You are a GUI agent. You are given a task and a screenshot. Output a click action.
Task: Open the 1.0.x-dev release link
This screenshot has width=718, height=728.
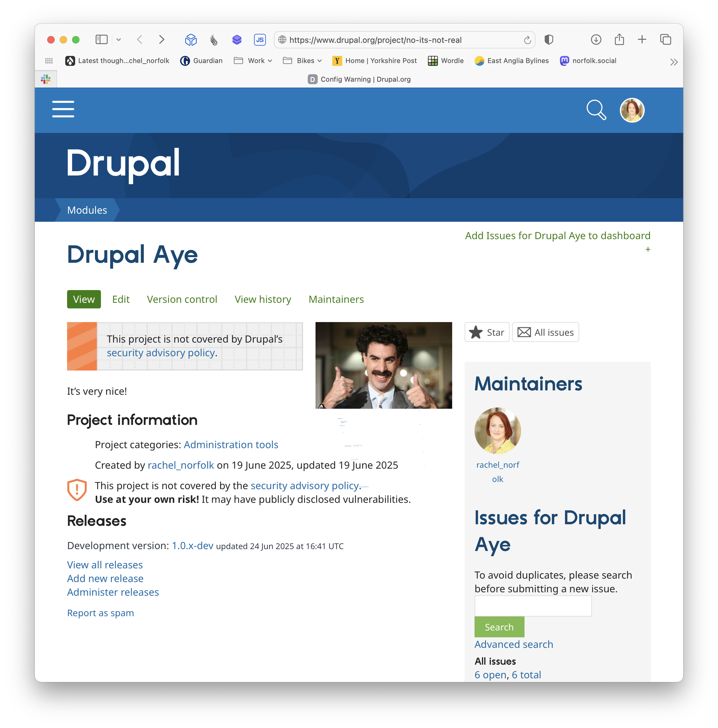193,546
